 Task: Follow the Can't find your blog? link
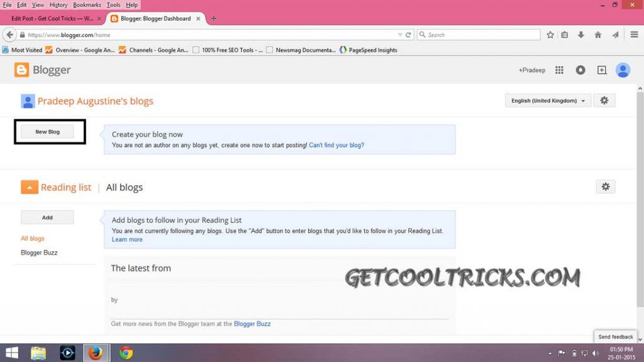click(x=336, y=145)
